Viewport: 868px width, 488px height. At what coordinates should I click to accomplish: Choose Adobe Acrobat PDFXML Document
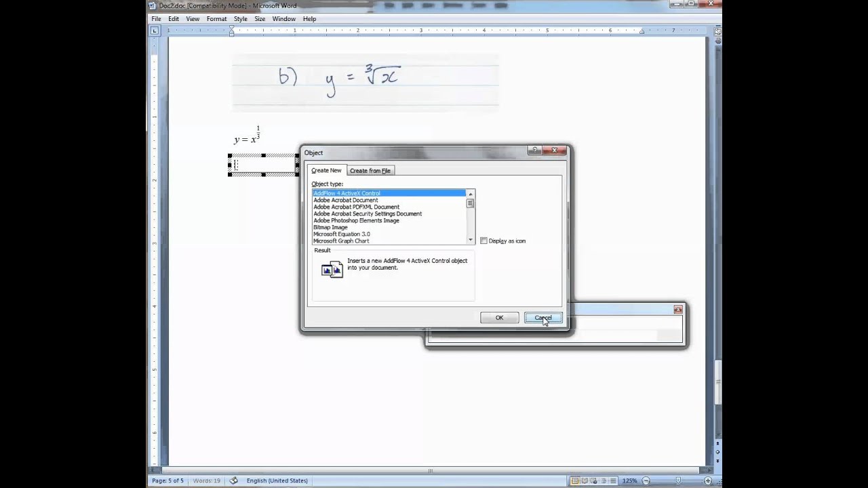point(389,207)
